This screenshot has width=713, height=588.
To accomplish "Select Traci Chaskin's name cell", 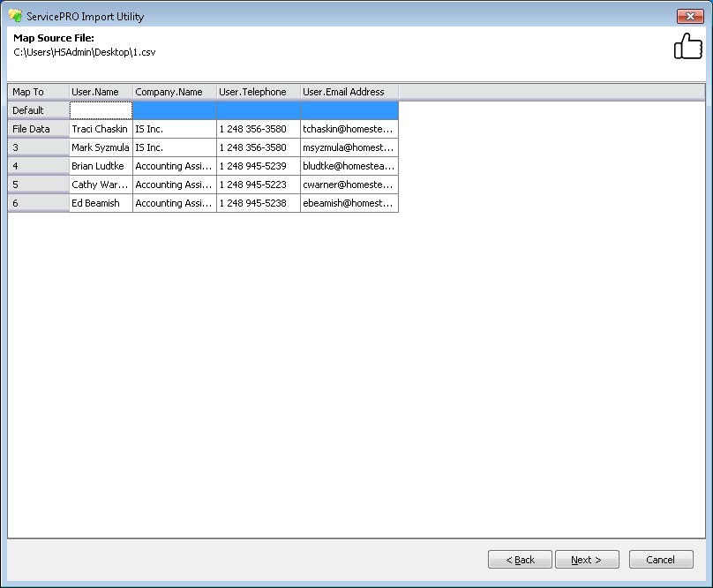I will 100,129.
